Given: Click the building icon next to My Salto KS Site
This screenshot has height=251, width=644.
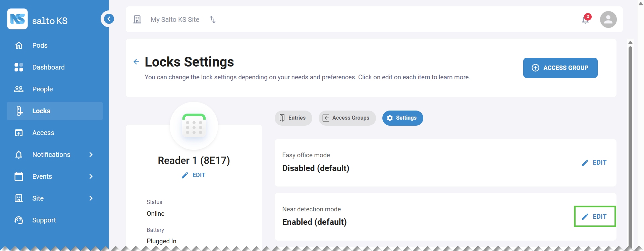Looking at the screenshot, I should coord(137,19).
